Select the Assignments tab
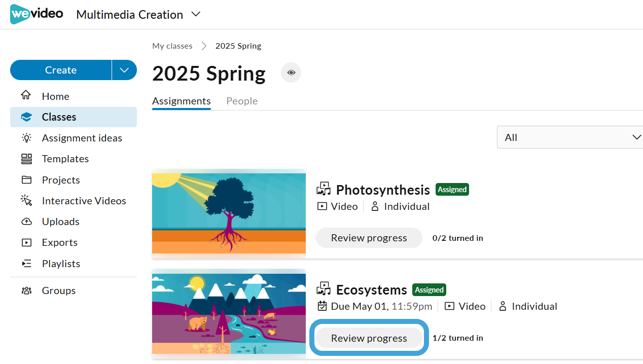This screenshot has height=364, width=643. pyautogui.click(x=182, y=101)
